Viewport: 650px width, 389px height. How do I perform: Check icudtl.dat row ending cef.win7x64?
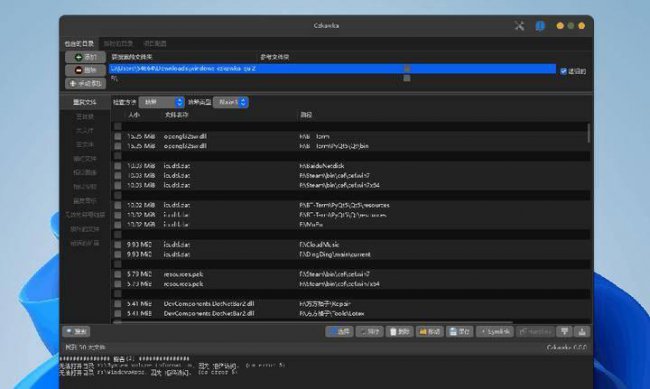(118, 185)
